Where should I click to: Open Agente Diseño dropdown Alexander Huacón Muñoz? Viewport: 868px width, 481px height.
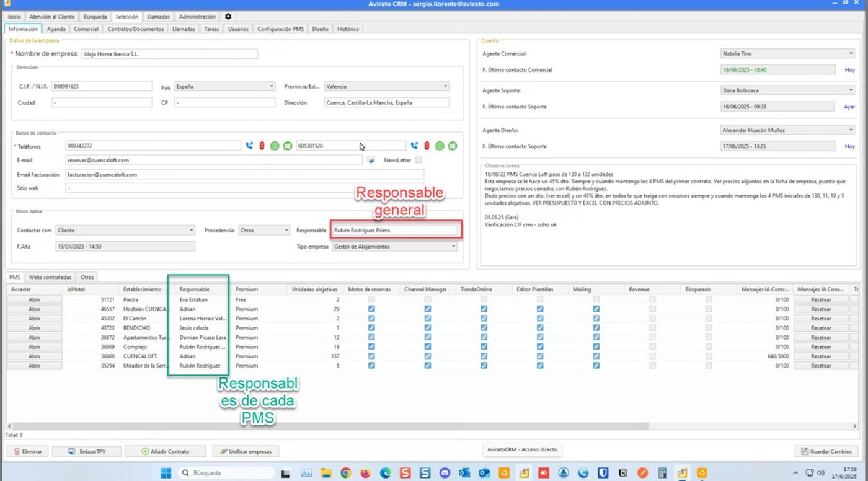pyautogui.click(x=788, y=130)
